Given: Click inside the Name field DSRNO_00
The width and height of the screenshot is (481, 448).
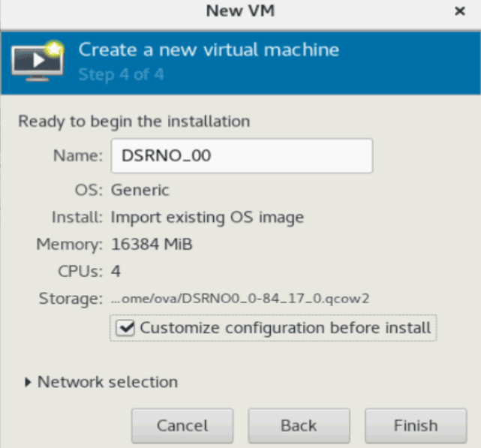Looking at the screenshot, I should 242,156.
